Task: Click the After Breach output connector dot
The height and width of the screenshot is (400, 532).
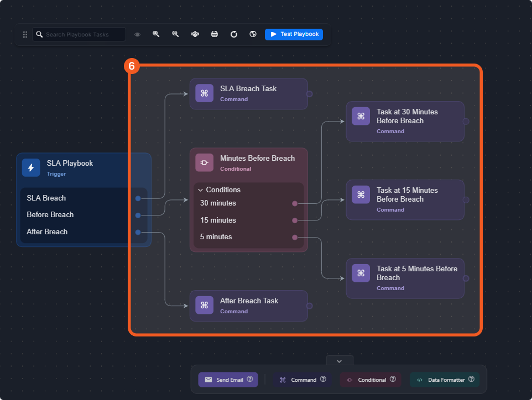Action: coord(138,232)
